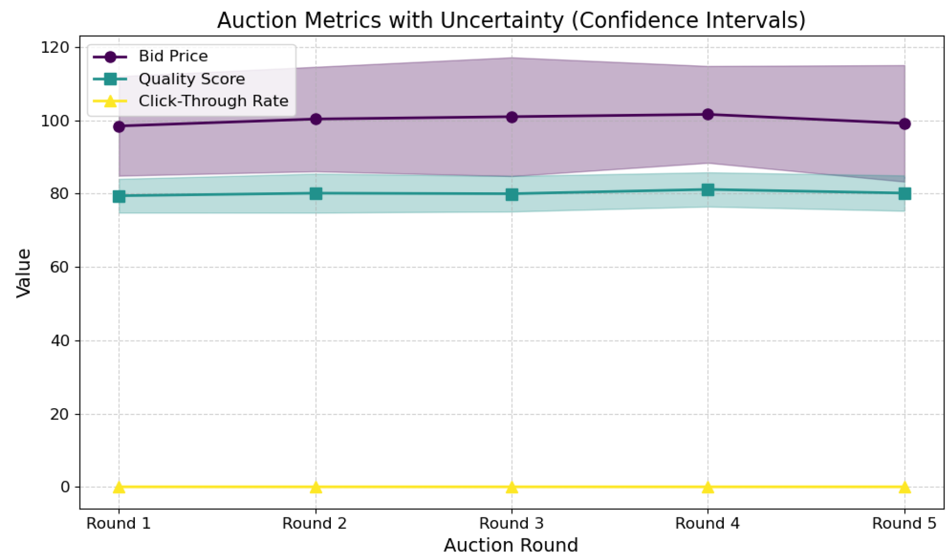
Task: Click the Quality Score square at Round 5
Action: point(905,193)
